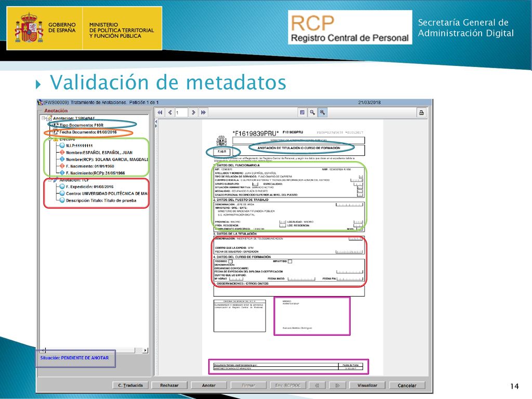532x399 pixels.
Task: Click the F.10.R box in document
Action: (222, 152)
